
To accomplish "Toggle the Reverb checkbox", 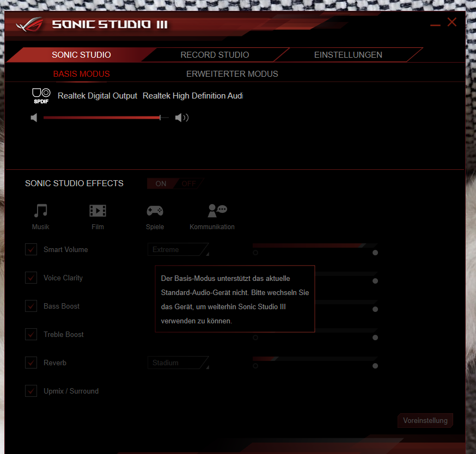I will [31, 363].
